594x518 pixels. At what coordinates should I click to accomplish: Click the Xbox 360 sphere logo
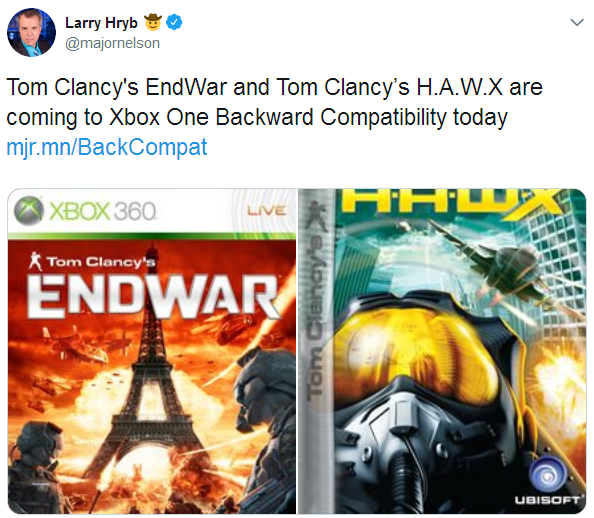point(28,211)
